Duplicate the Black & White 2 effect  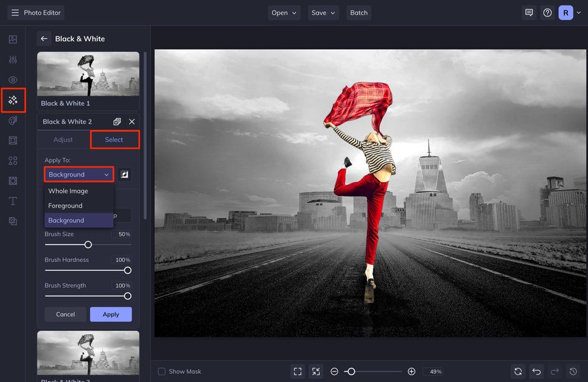(x=117, y=122)
